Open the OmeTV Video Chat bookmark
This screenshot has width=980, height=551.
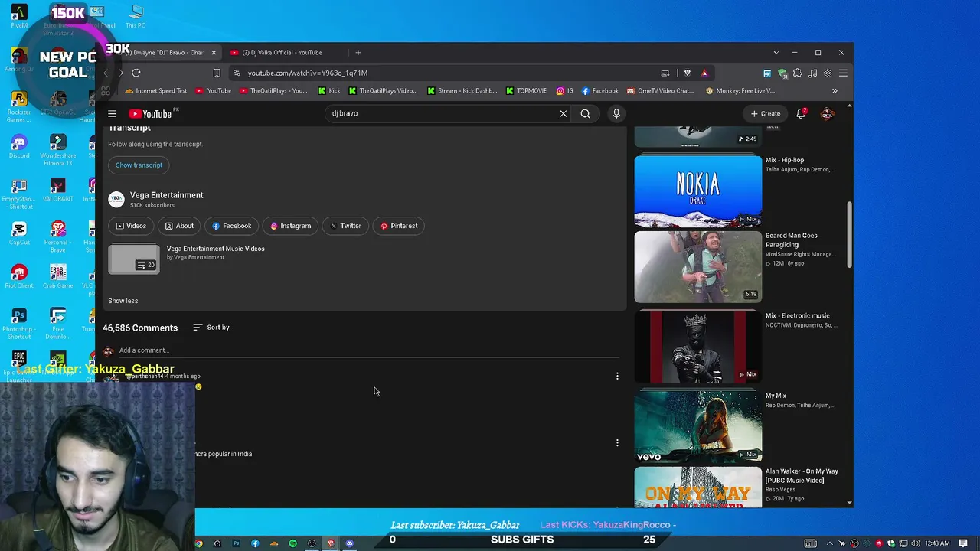pyautogui.click(x=660, y=91)
